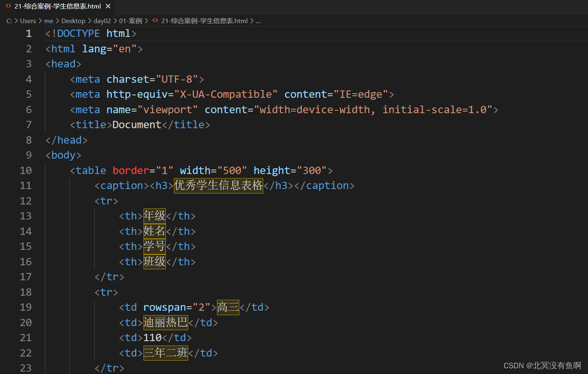Click C: at the start of the breadcrumb
The height and width of the screenshot is (374, 588).
pyautogui.click(x=9, y=21)
